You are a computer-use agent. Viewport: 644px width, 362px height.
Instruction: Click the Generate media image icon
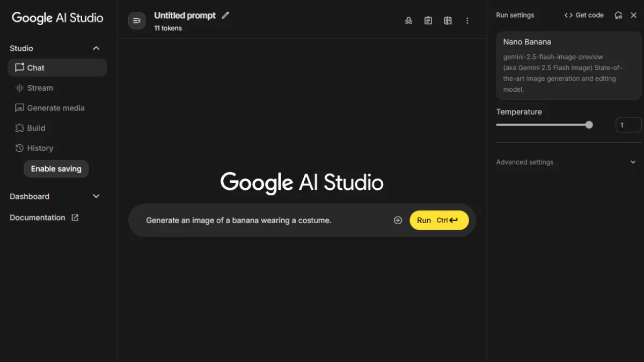tap(20, 108)
